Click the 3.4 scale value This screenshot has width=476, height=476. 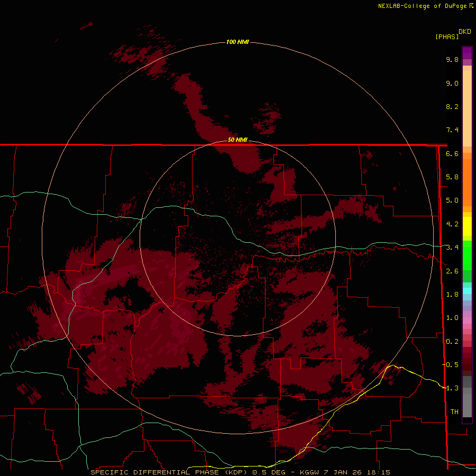click(452, 248)
